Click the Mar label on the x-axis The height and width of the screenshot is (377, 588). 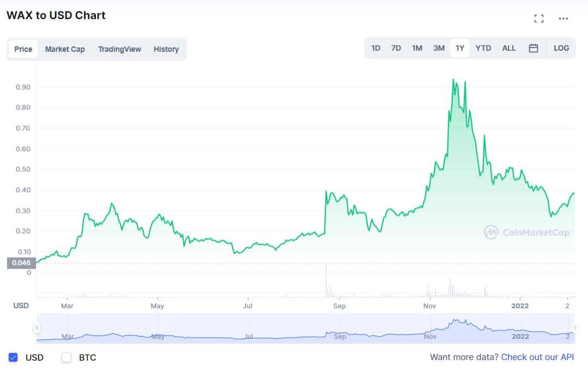67,306
